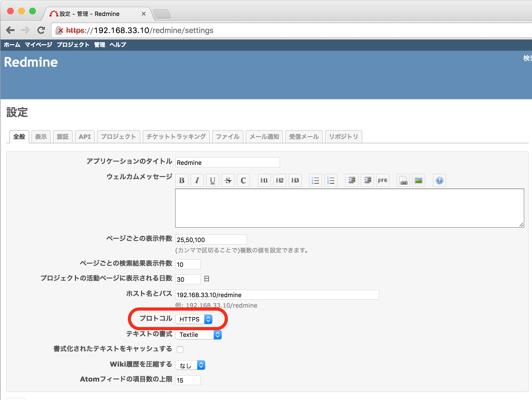Enable the 書式化されたテキストをキャッシュする checkbox
Viewport: 532px width, 400px height.
pyautogui.click(x=180, y=349)
